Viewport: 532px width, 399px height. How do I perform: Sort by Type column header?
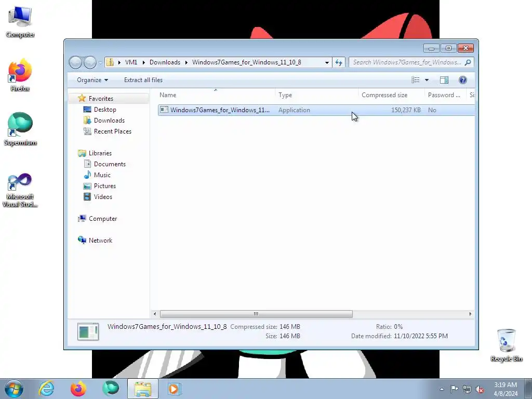(316, 95)
